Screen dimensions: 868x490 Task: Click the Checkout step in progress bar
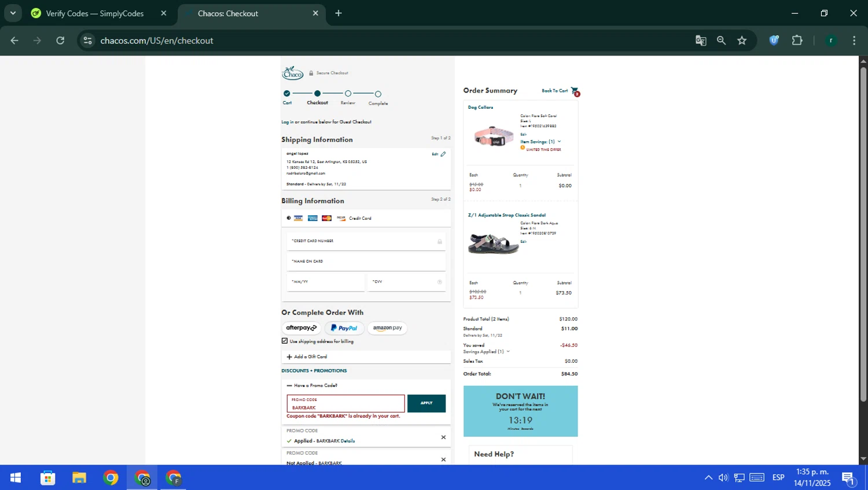tap(317, 97)
